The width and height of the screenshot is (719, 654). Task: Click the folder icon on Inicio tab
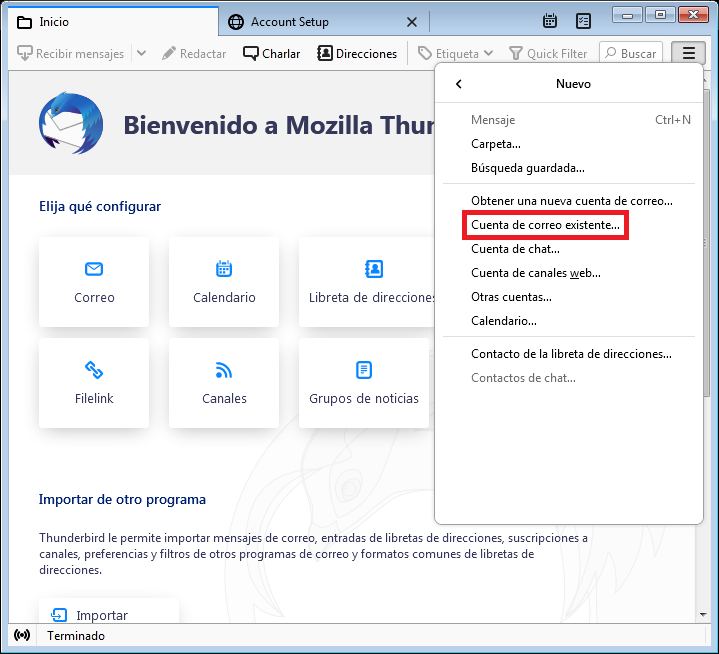click(x=24, y=22)
